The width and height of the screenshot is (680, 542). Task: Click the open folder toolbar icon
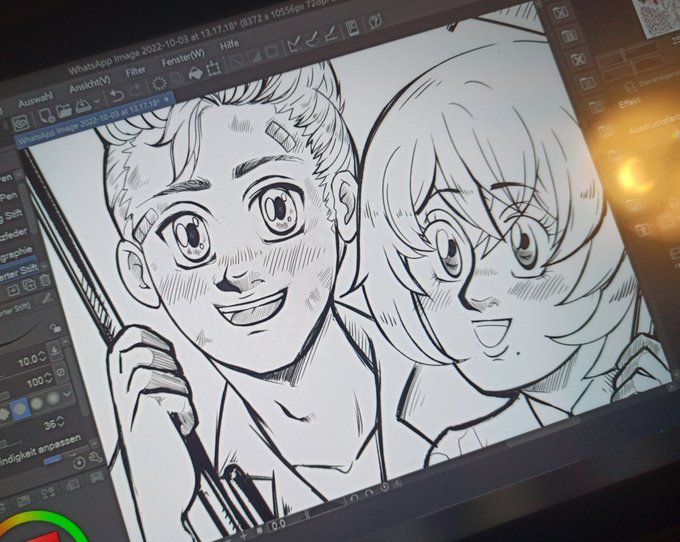click(64, 111)
